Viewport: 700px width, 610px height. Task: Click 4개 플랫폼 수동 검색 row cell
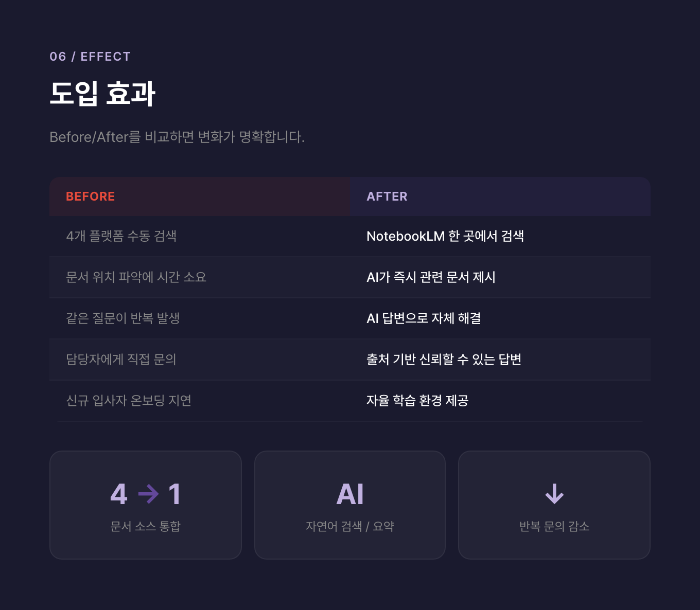pos(121,236)
